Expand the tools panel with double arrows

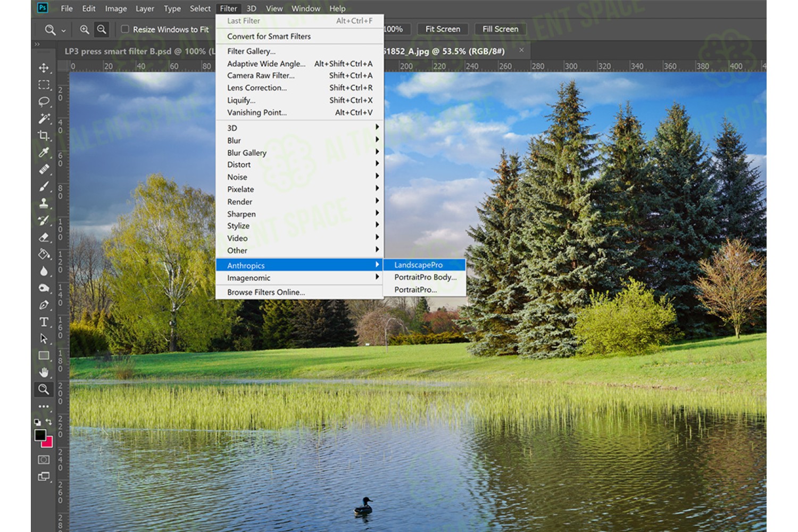tap(37, 44)
